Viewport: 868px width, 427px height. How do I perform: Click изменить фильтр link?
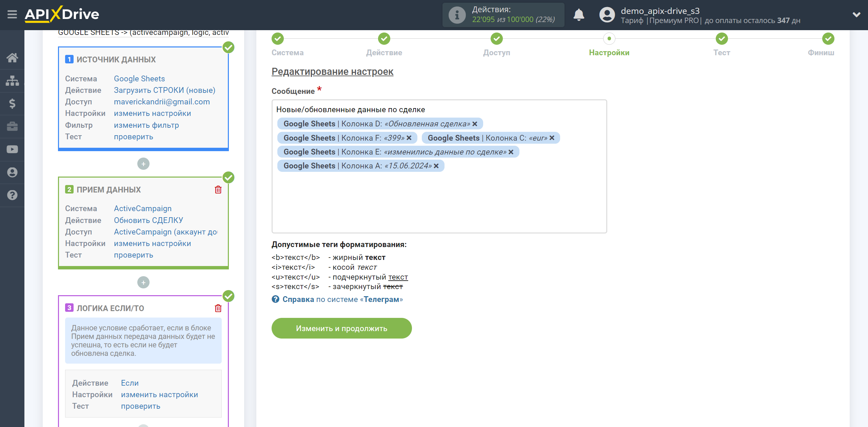146,125
